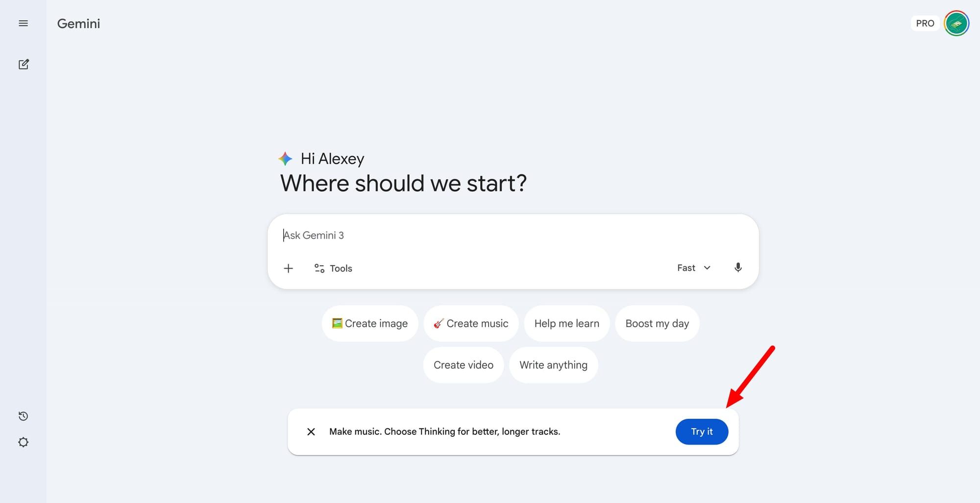The height and width of the screenshot is (503, 980).
Task: Open the hamburger main menu
Action: click(x=23, y=24)
